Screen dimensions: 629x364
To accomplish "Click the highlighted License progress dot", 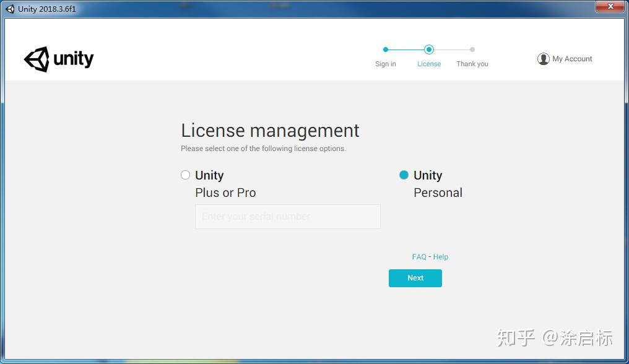I will coord(429,50).
